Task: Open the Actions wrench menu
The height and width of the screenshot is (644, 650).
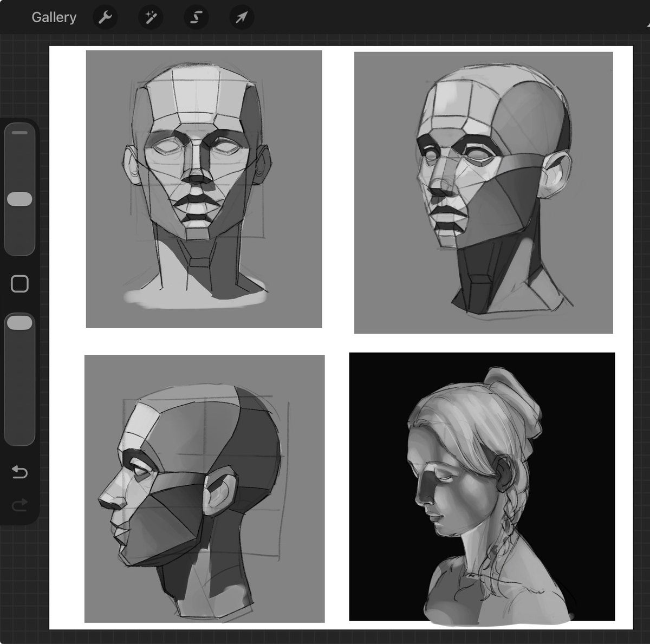Action: pos(105,17)
